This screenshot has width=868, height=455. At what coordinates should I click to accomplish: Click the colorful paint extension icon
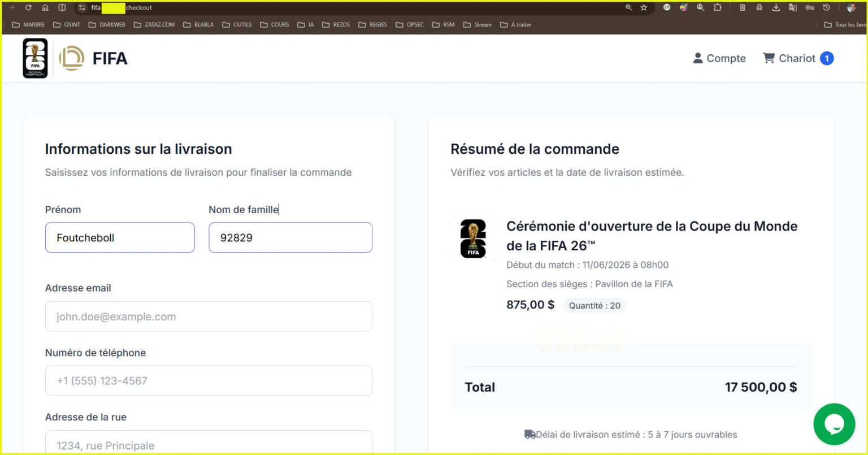684,8
